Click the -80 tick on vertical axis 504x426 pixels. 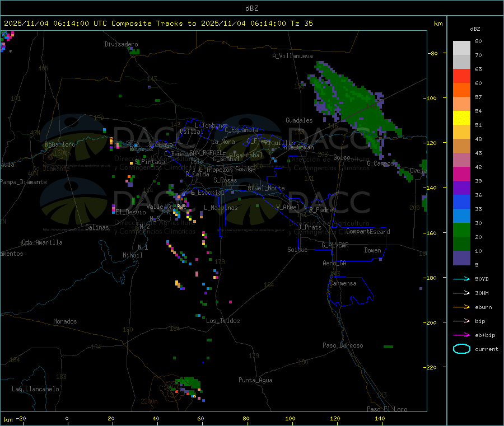tap(433, 54)
